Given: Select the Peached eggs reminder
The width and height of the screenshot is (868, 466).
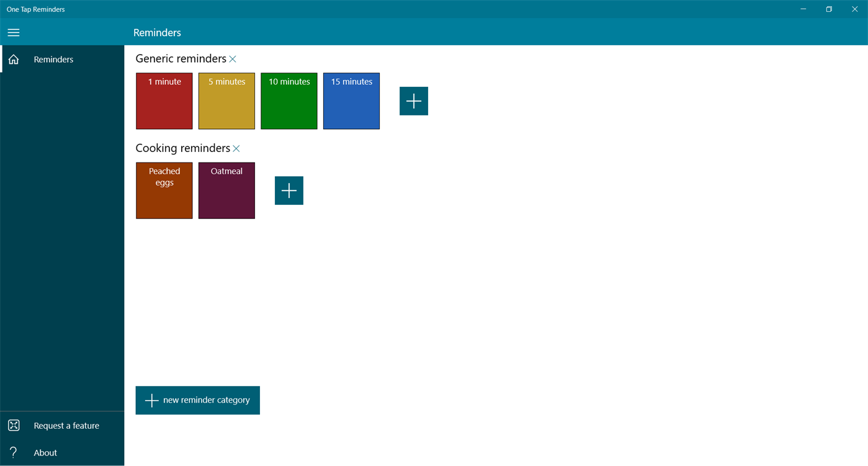Looking at the screenshot, I should [164, 190].
